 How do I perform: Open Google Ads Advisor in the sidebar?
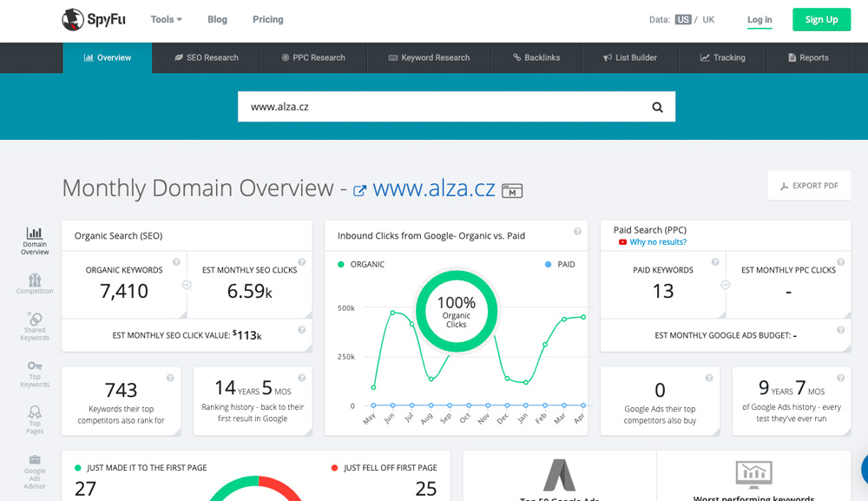pos(35,472)
